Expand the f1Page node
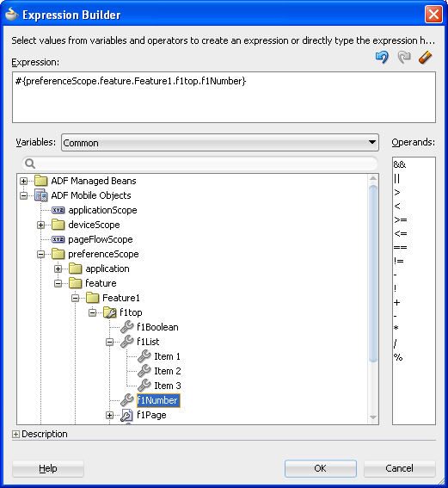The width and height of the screenshot is (448, 488). (x=109, y=415)
